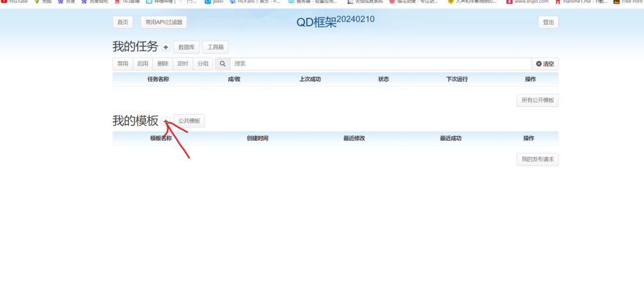
Task: Focus the 搜索 search field
Action: click(380, 64)
